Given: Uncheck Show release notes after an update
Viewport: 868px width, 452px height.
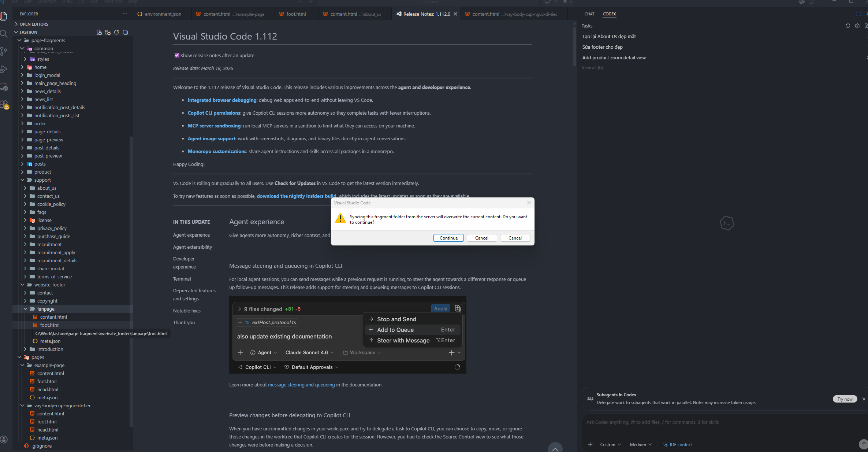Looking at the screenshot, I should click(177, 55).
